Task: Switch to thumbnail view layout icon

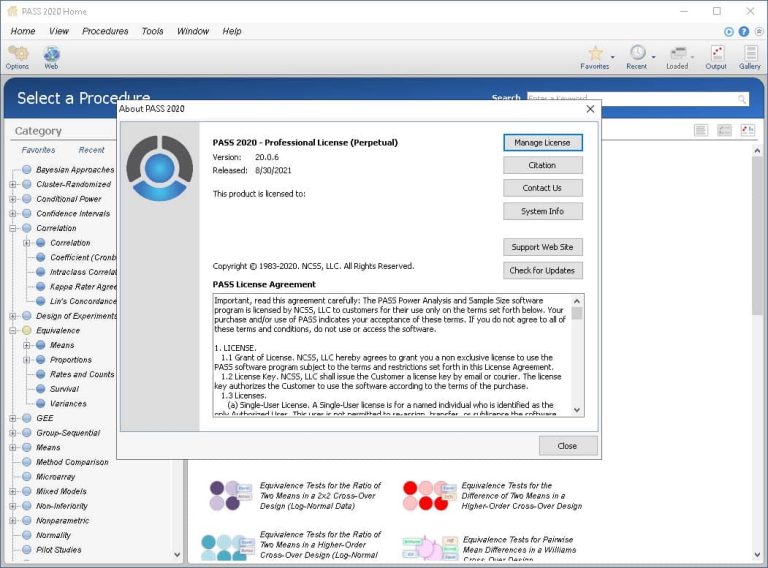Action: tap(747, 130)
